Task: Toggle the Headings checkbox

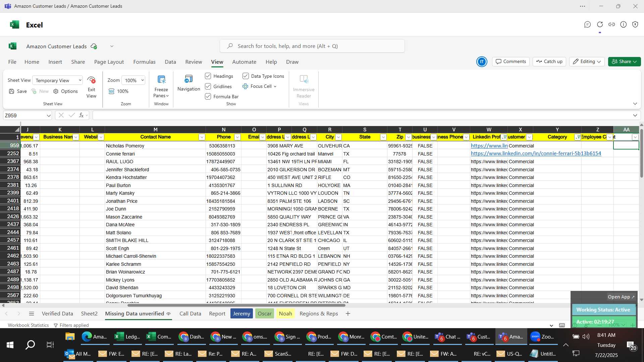Action: 208,76
